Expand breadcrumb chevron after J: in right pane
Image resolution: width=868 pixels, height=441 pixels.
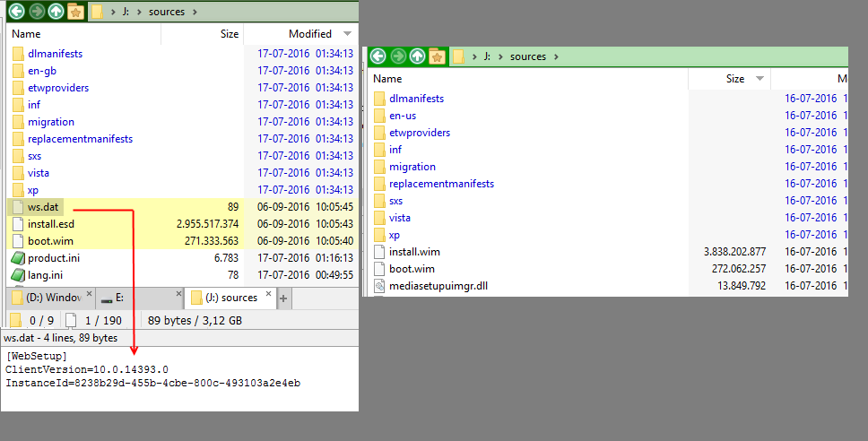(x=499, y=56)
